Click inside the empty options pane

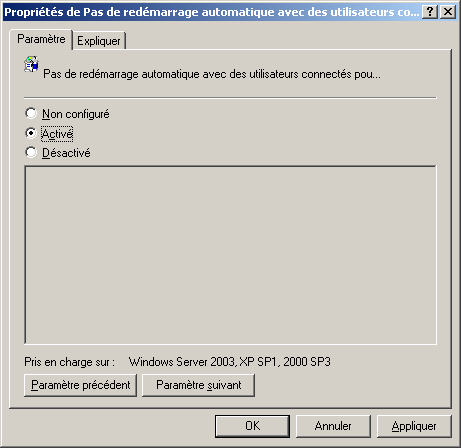[x=230, y=255]
